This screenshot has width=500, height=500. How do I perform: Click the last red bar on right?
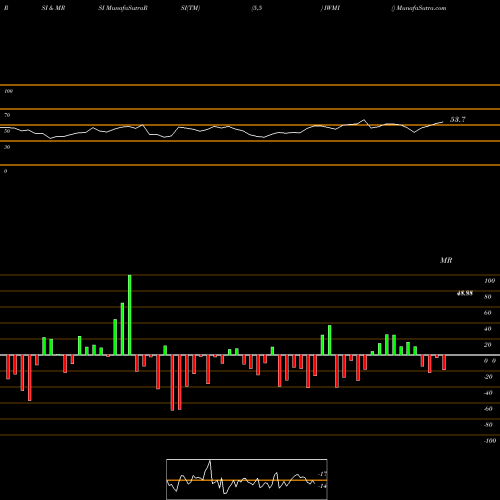(444, 362)
